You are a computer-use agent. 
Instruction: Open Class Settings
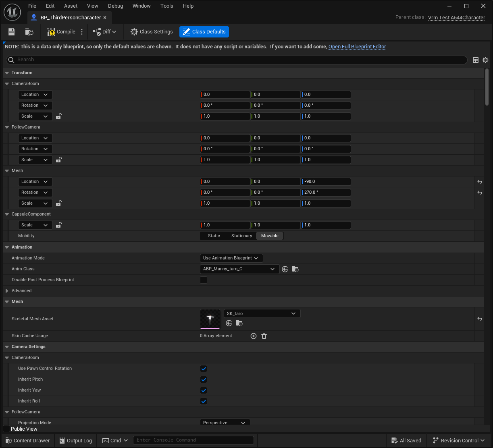click(x=152, y=32)
